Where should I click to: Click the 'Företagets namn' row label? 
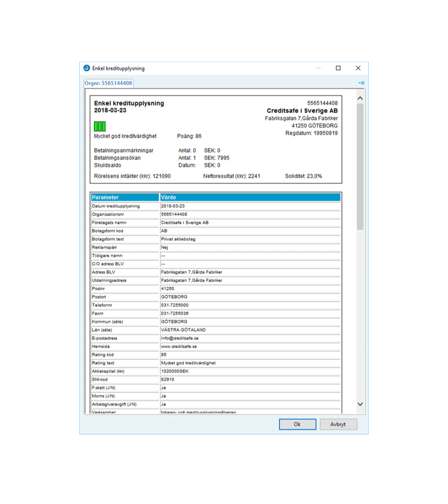pos(125,223)
